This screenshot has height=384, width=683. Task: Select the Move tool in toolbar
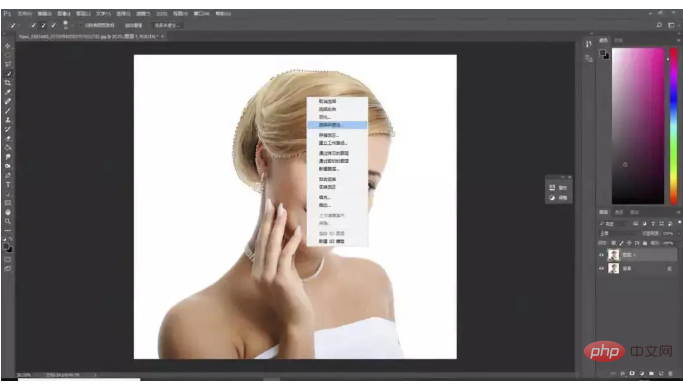(x=8, y=46)
